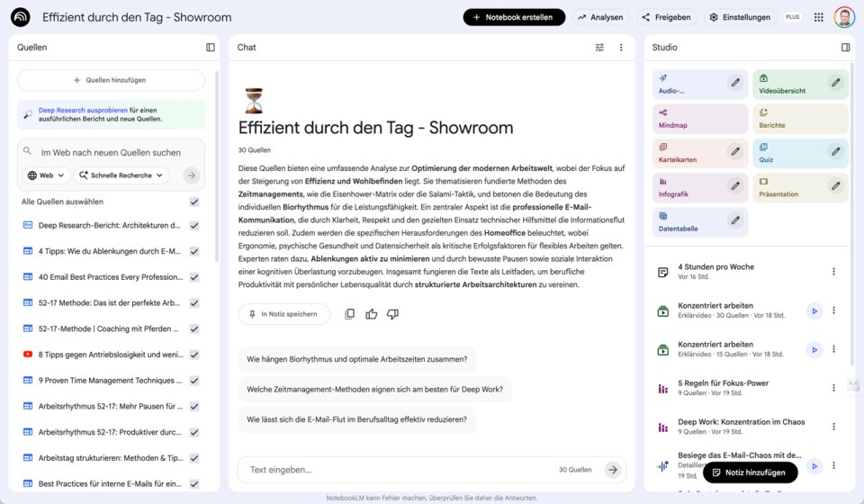The height and width of the screenshot is (504, 864).
Task: Copy the summary with copy icon
Action: 349,314
